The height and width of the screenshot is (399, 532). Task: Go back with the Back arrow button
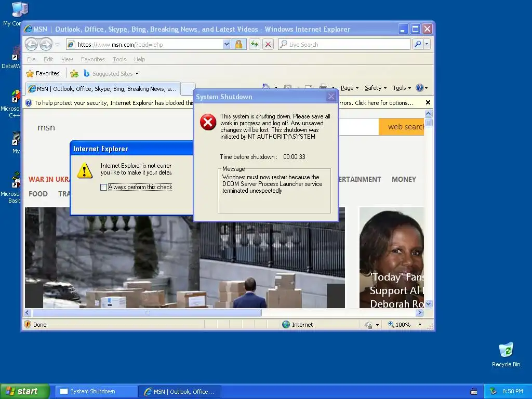(x=31, y=44)
